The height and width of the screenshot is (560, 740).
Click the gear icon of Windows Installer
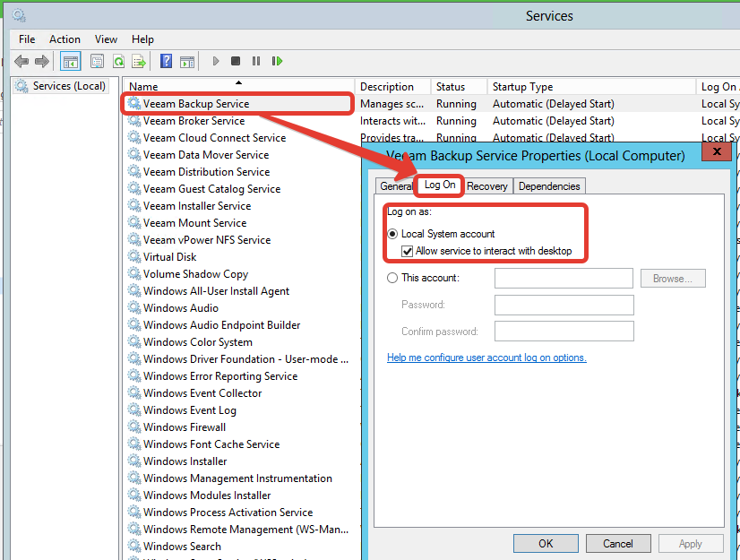click(134, 461)
